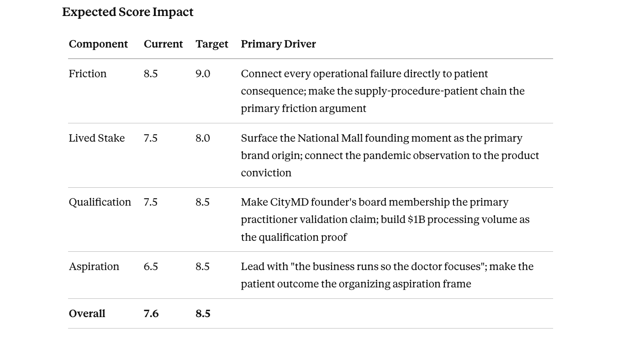This screenshot has height=350, width=644.
Task: Click the Friction row label
Action: (88, 74)
